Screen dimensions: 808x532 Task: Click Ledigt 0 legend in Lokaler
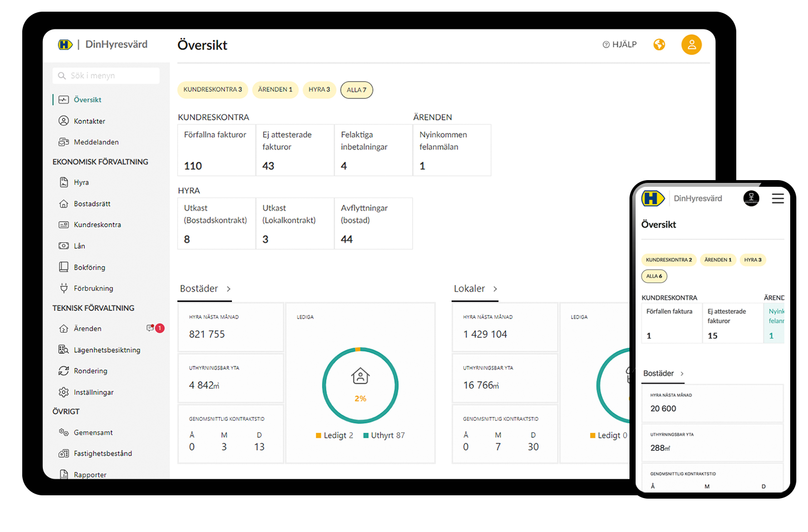(x=609, y=435)
